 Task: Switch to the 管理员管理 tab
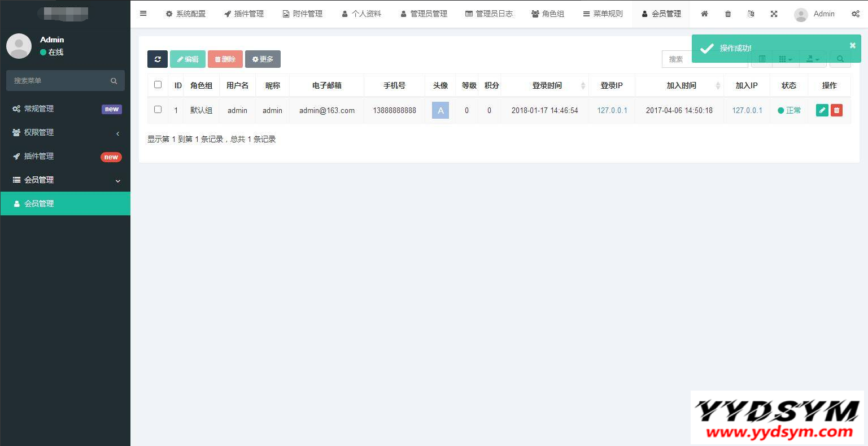424,14
